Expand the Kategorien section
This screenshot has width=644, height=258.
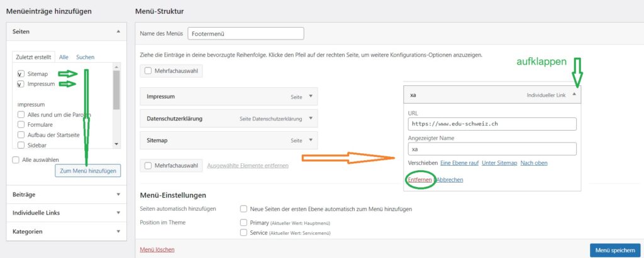(x=118, y=231)
